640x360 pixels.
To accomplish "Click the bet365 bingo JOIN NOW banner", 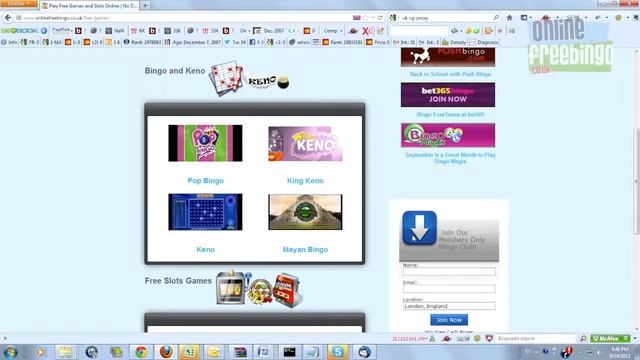I will [448, 95].
